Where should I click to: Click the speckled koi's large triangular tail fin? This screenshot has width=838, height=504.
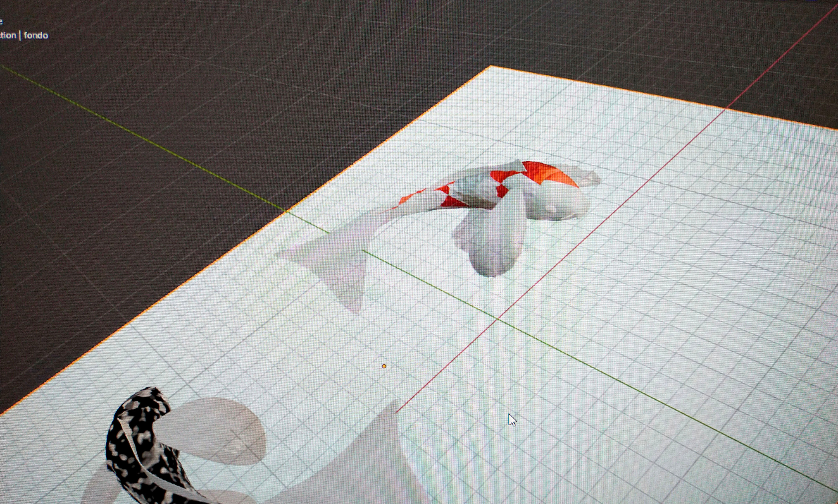click(x=367, y=469)
